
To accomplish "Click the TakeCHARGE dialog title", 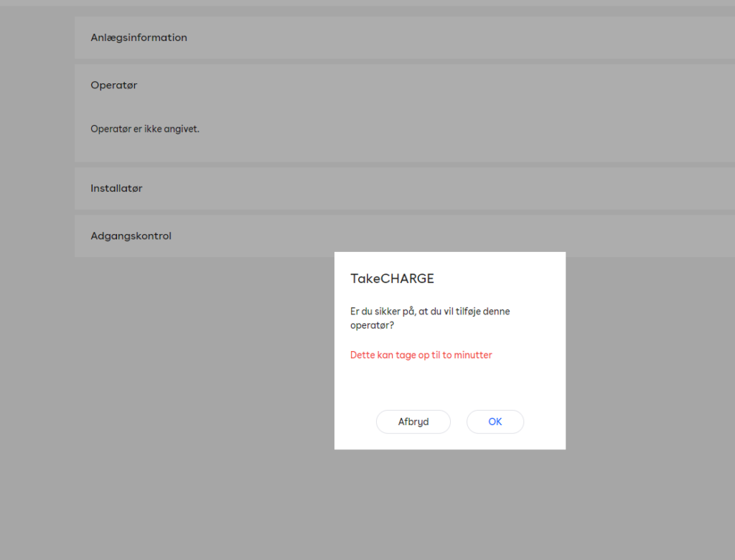I will pyautogui.click(x=392, y=278).
